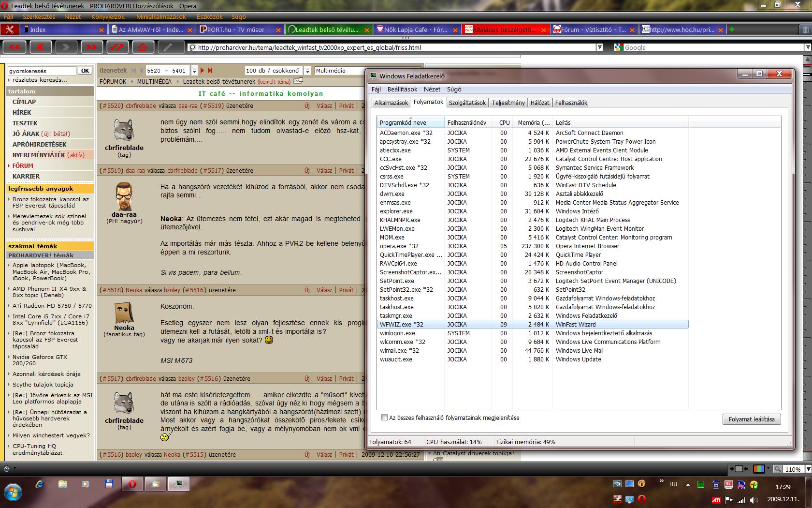Open the volume speaker tray icon

tap(754, 500)
